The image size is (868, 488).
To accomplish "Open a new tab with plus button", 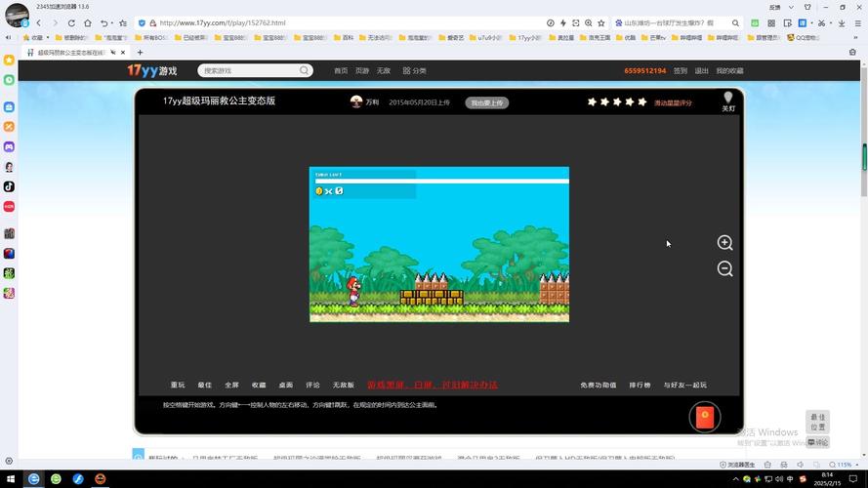I will (140, 52).
